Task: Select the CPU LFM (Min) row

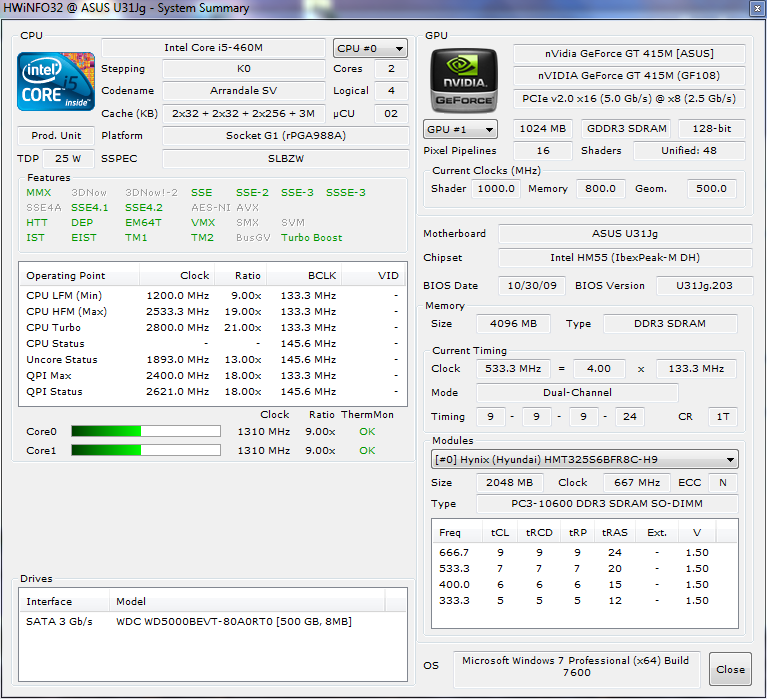Action: [x=213, y=295]
